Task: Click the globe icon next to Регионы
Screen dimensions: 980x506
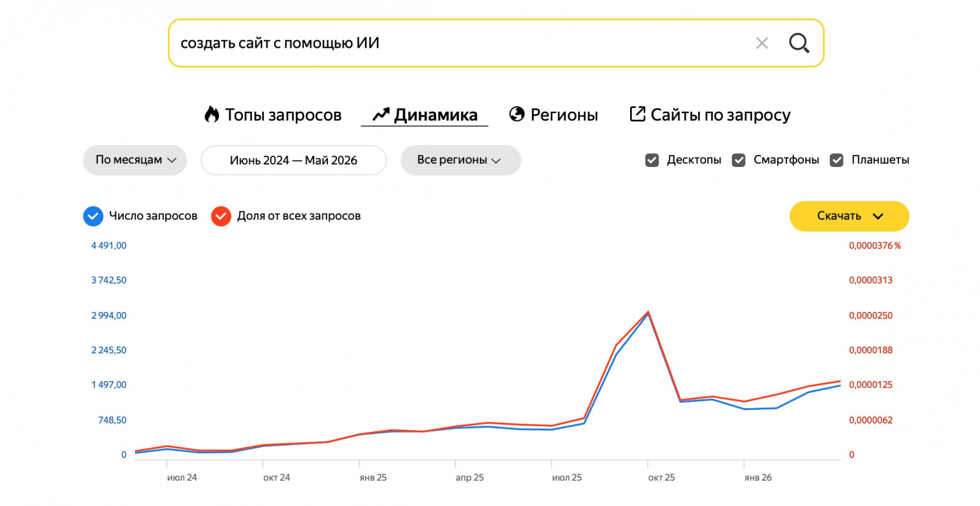Action: (516, 114)
